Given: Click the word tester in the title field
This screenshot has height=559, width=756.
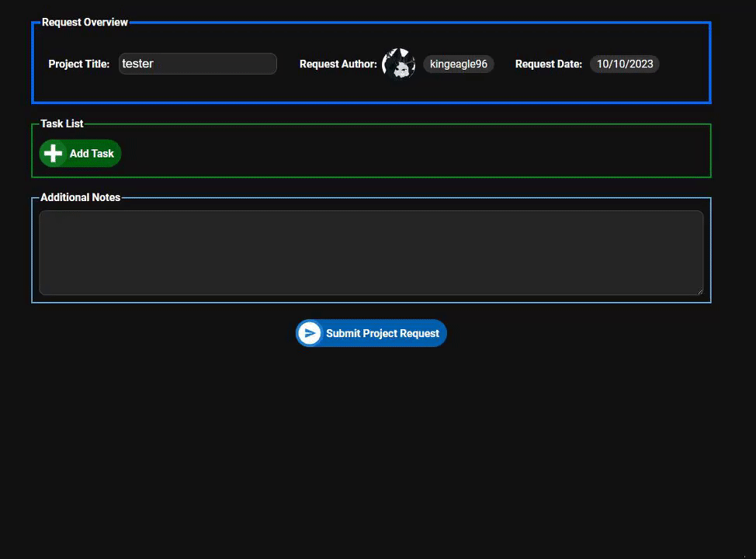Looking at the screenshot, I should pos(138,64).
